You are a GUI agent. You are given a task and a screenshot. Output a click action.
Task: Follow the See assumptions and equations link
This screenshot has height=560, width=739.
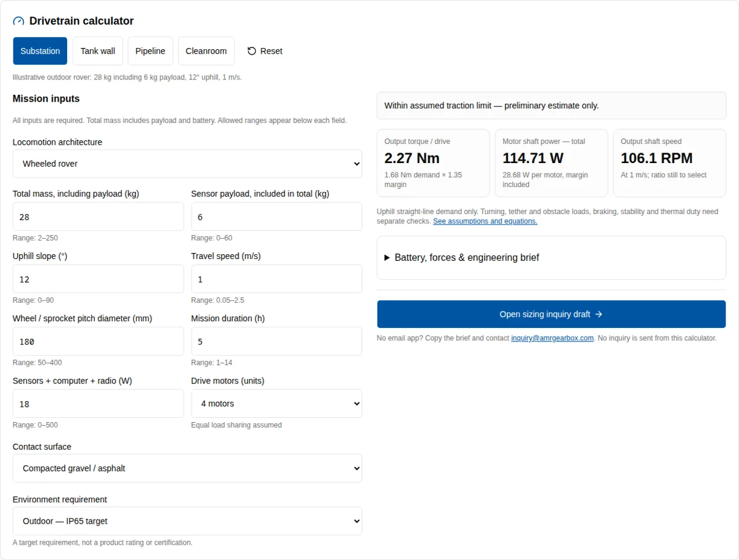tap(485, 222)
